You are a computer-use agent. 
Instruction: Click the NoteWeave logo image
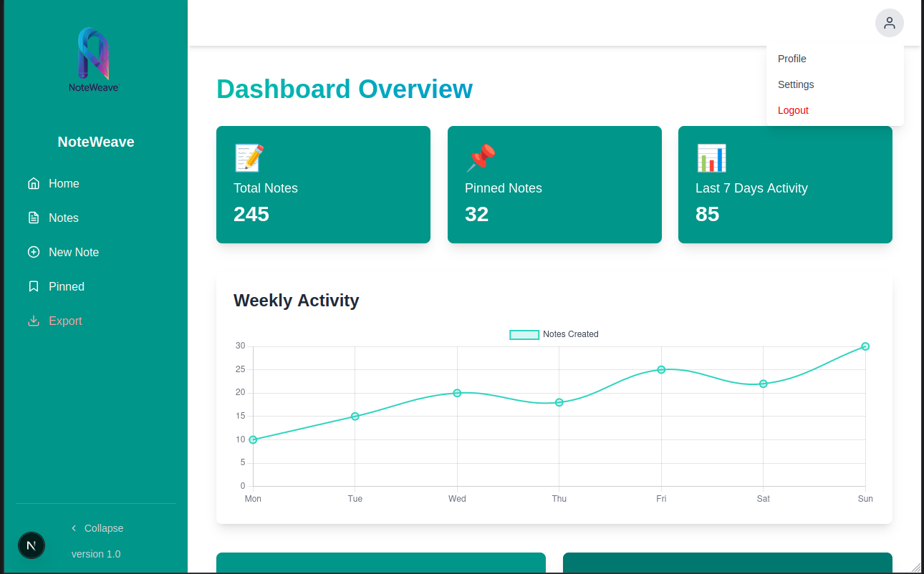(94, 60)
